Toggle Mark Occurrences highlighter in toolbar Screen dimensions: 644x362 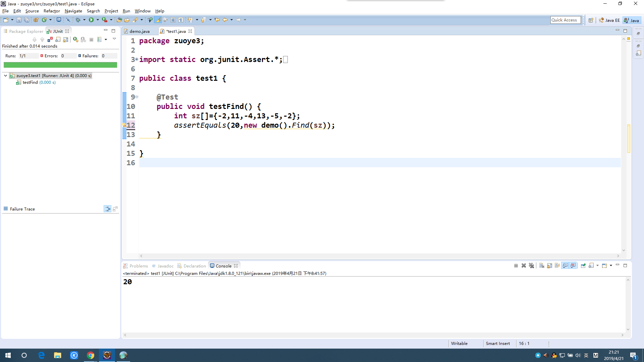coord(158,20)
